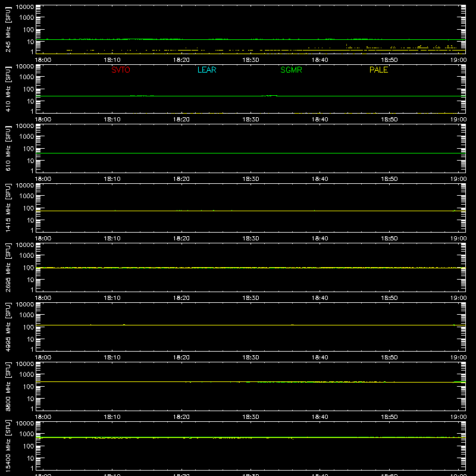The width and height of the screenshot is (476, 476).
Task: Click 18:40 tick label below 2695 MHz panel
Action: pos(320,298)
